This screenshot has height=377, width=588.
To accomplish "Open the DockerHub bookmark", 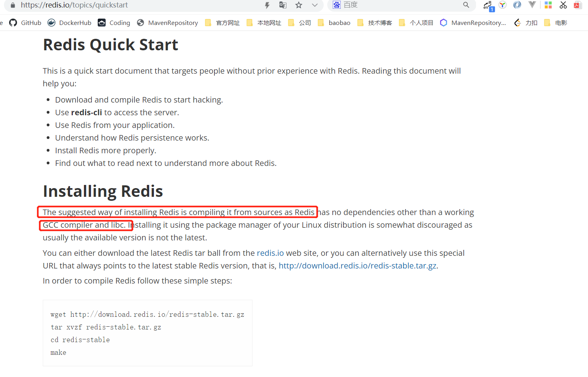I will point(70,23).
